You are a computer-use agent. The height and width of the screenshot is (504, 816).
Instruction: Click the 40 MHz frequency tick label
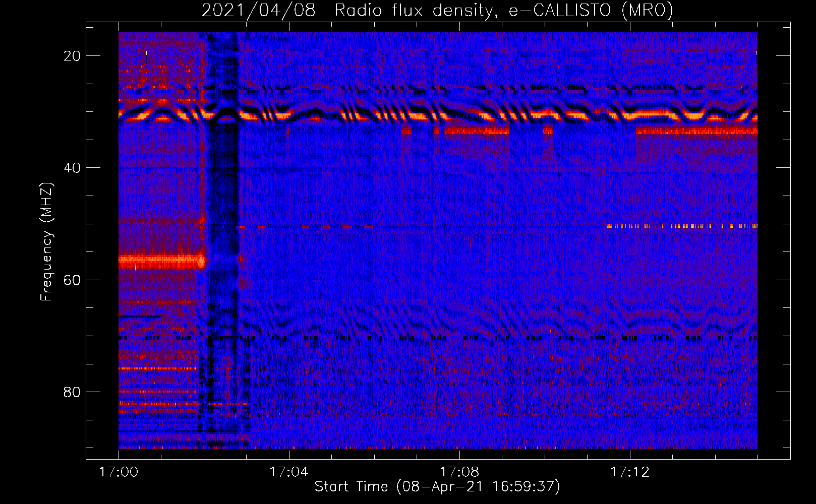click(72, 168)
